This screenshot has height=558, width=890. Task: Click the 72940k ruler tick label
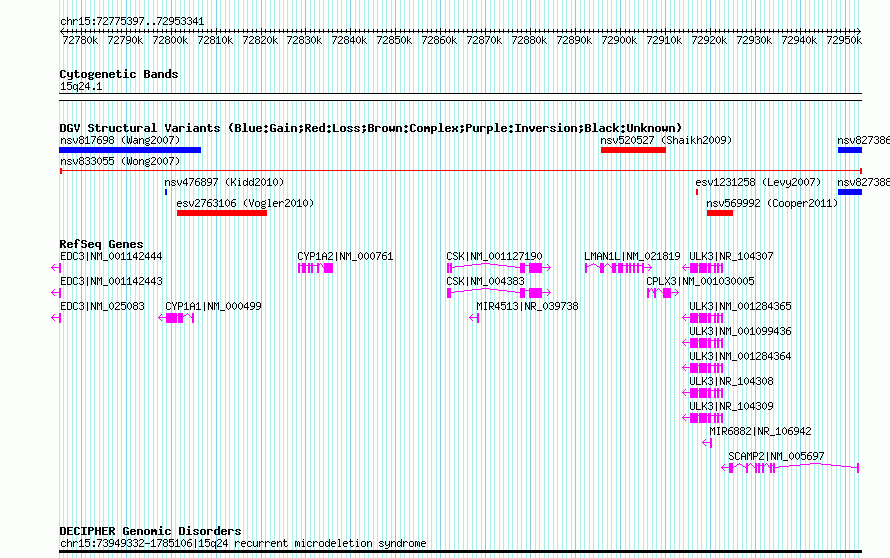point(799,40)
